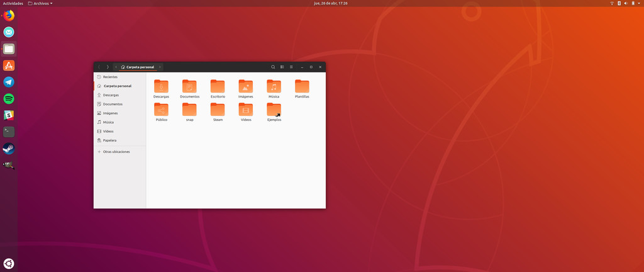644x272 pixels.
Task: Click the volume icon in the top bar
Action: point(626,3)
